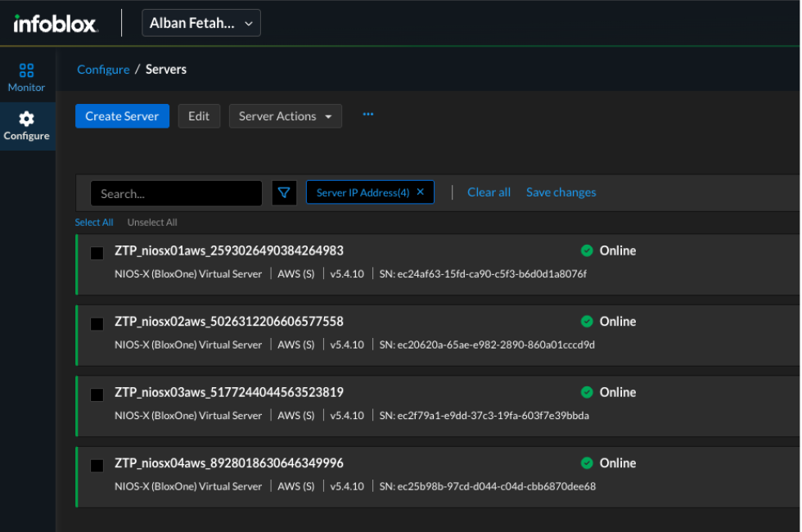Image resolution: width=802 pixels, height=532 pixels.
Task: Check the checkbox for ZTP_niosx01aws server
Action: point(97,253)
